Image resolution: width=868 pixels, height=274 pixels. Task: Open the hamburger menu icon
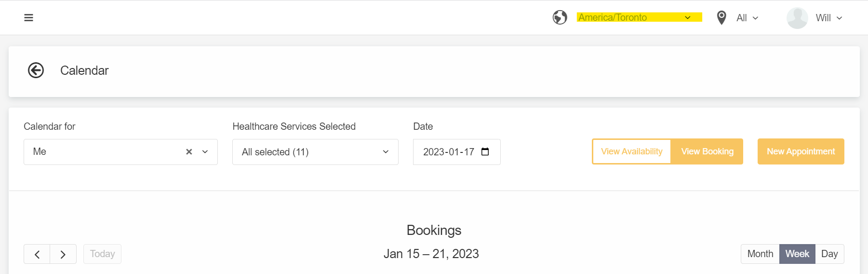[28, 18]
